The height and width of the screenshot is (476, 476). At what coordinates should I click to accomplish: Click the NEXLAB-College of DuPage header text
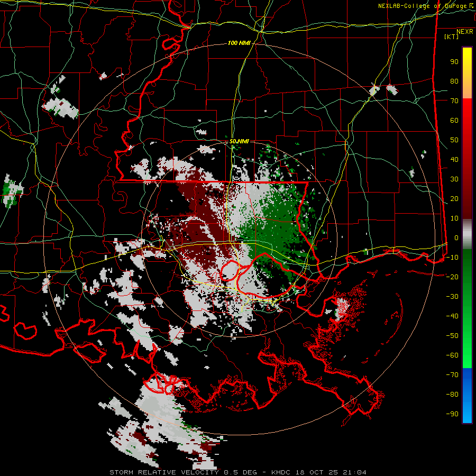pos(422,6)
